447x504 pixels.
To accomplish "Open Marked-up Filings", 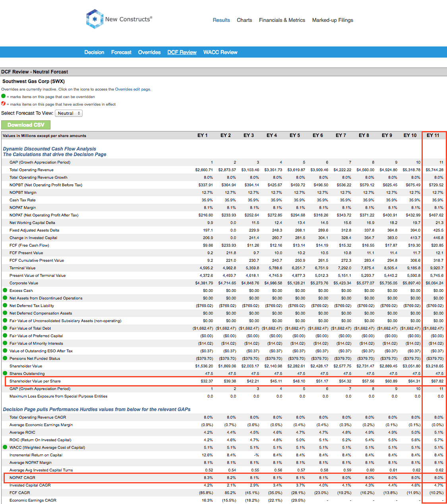I will (x=333, y=20).
